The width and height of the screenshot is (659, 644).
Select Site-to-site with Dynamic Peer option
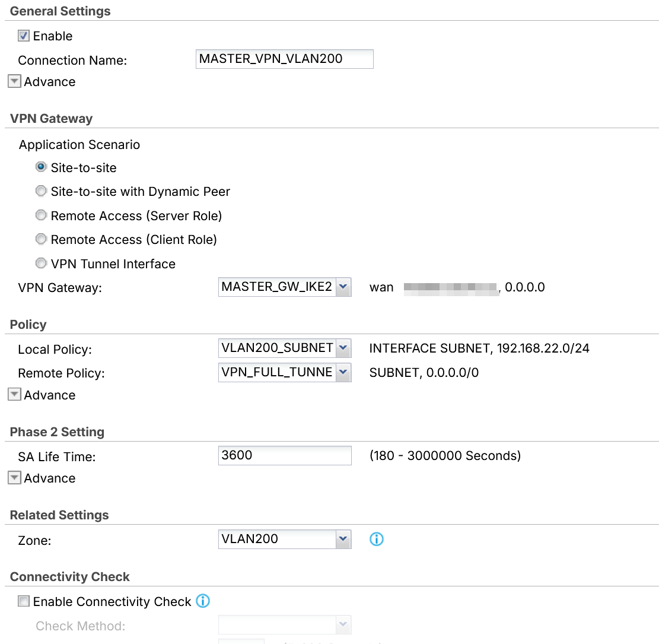[x=41, y=191]
